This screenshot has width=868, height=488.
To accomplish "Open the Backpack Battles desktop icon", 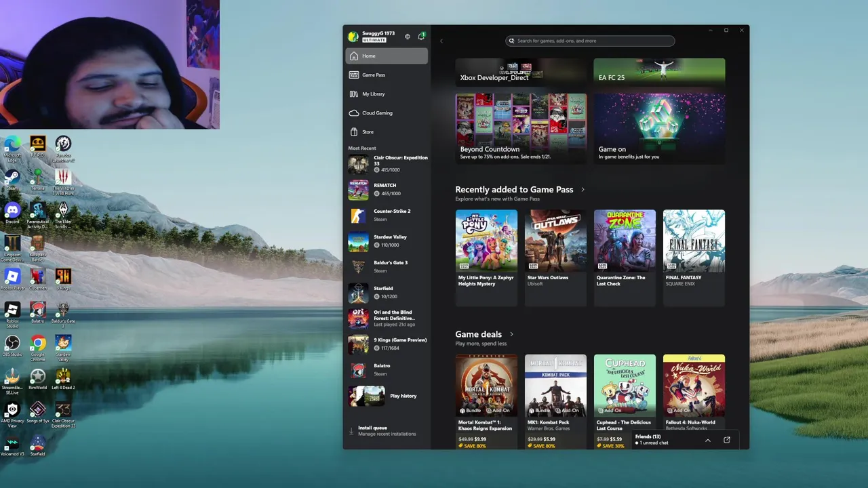I will [37, 248].
